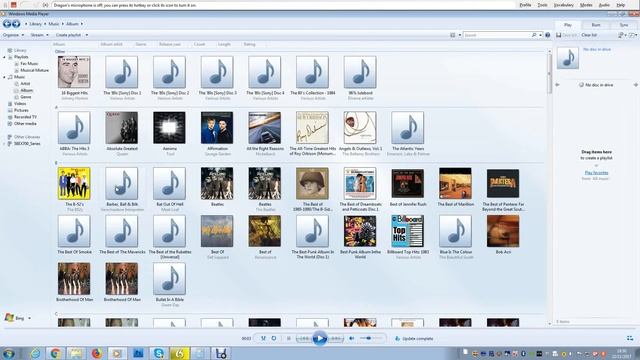
Task: Open the Fav Music playlist
Action: point(29,64)
